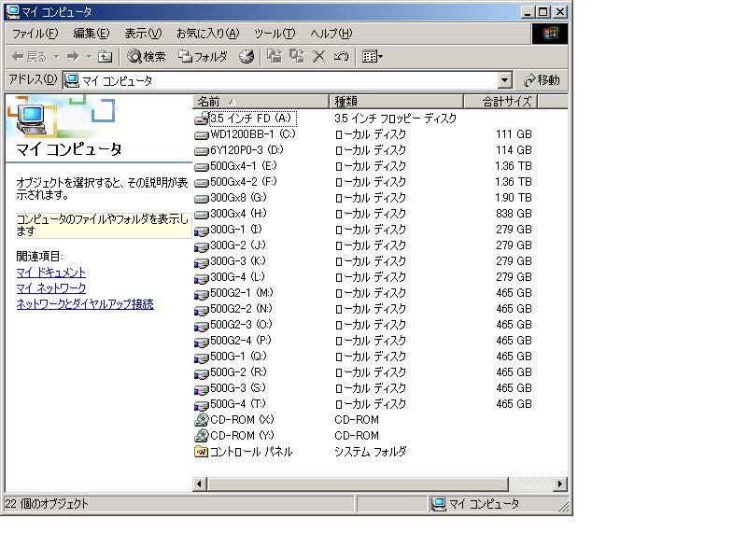
Task: Select the 500G2-3 (O:) drive icon
Action: [x=202, y=326]
